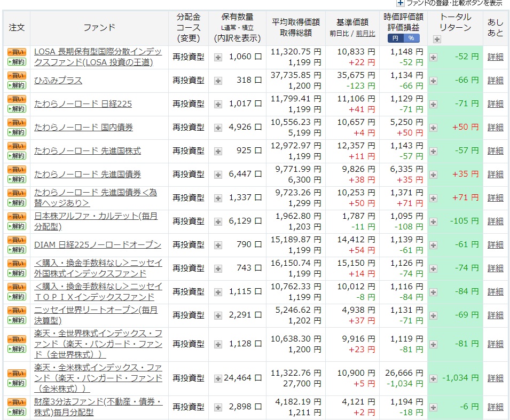Expand total return for DIAM 日経225 (-61円)
Image resolution: width=510 pixels, height=420 pixels.
coord(433,245)
